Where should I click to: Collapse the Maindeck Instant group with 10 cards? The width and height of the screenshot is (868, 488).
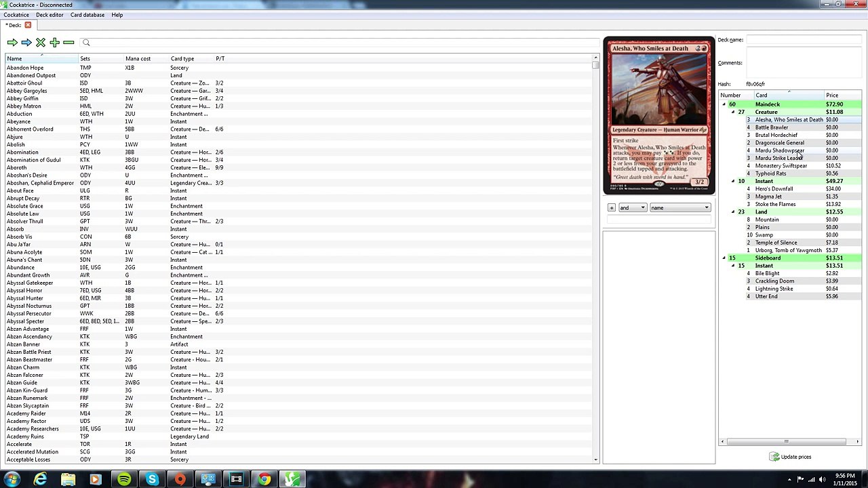[732, 181]
